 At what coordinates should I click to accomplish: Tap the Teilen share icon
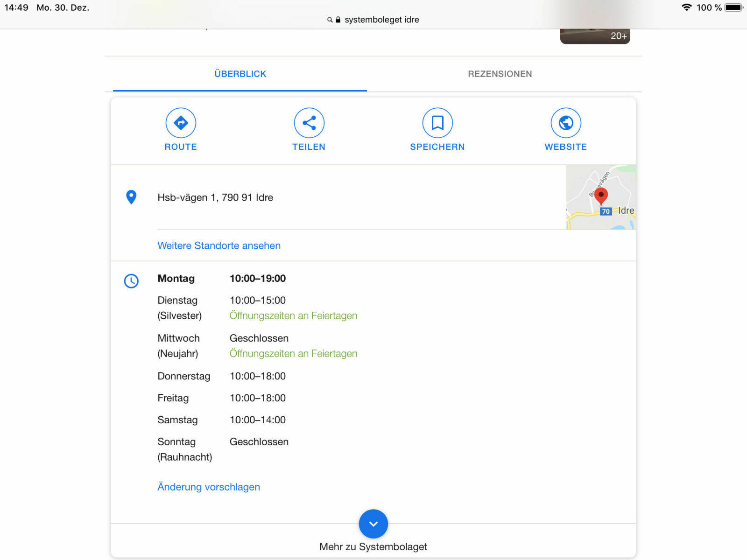click(309, 123)
